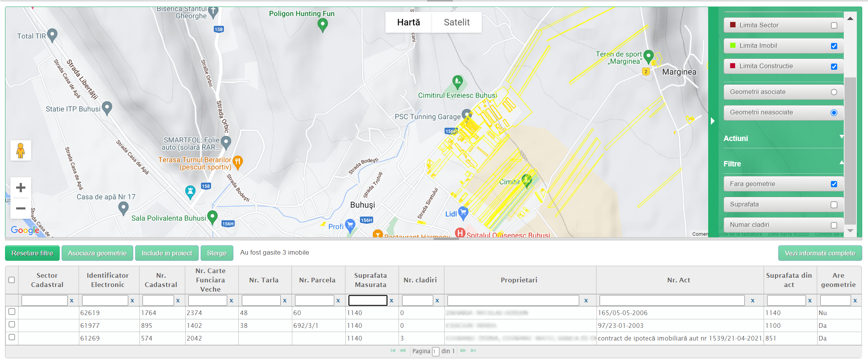Uncheck the Fara geometrie filter
The height and width of the screenshot is (359, 868).
[834, 184]
